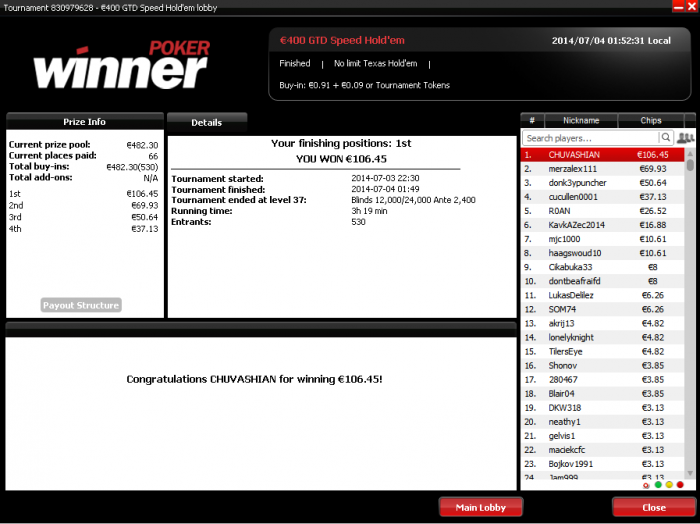Image resolution: width=700 pixels, height=524 pixels.
Task: Click the magnifier search icon in player search
Action: [x=665, y=137]
